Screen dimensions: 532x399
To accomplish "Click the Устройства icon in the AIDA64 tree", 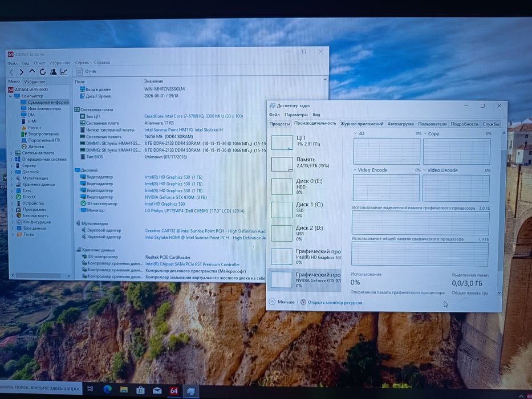I will tap(18, 203).
